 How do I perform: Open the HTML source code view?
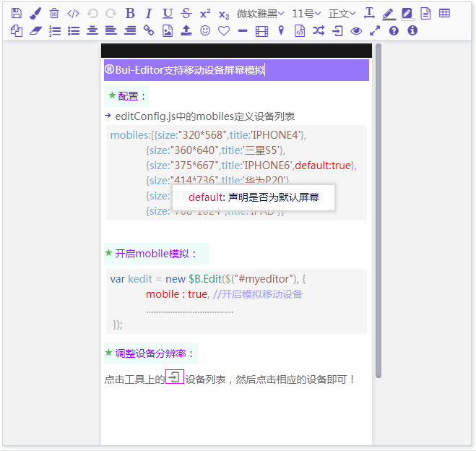coord(73,13)
